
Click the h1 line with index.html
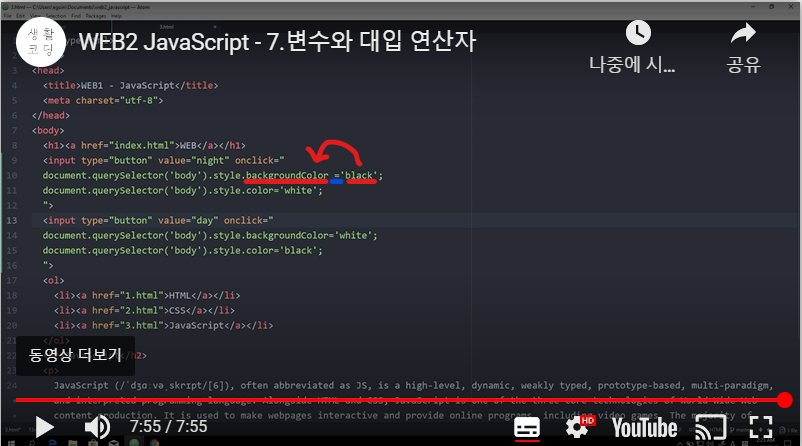pyautogui.click(x=144, y=145)
